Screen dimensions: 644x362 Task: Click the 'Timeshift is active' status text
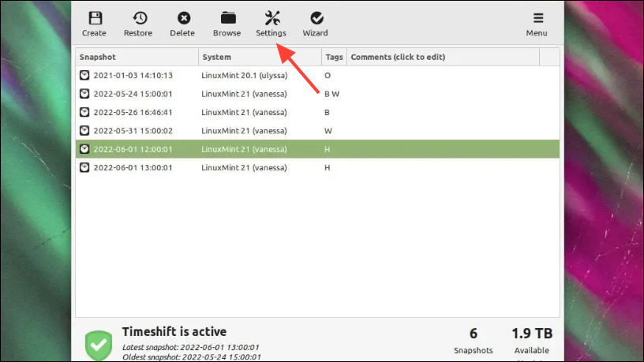pyautogui.click(x=174, y=331)
